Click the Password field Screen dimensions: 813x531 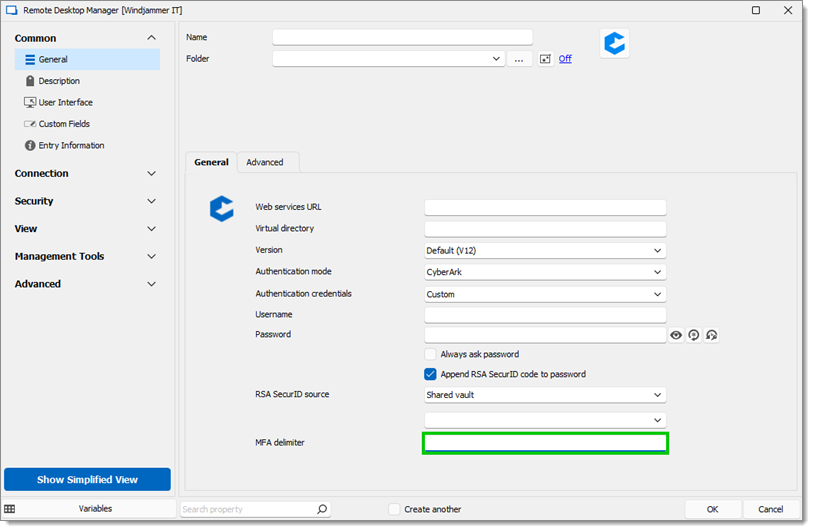[x=545, y=335]
